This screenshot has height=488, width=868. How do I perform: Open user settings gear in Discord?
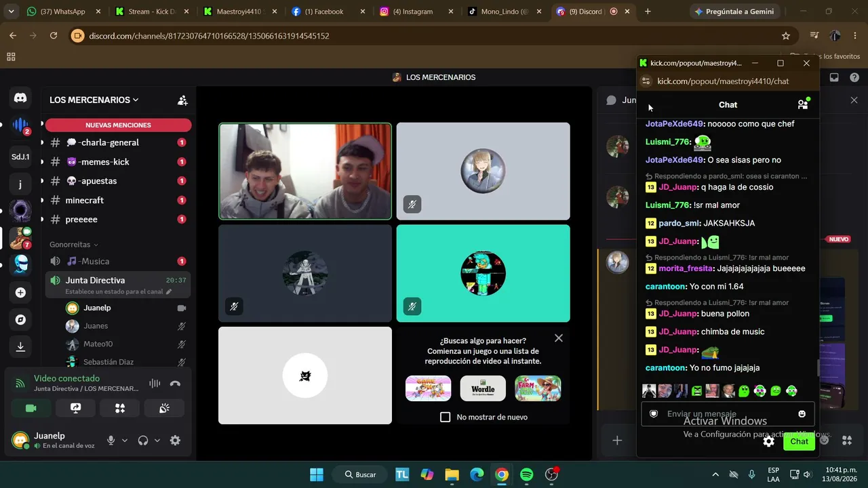[x=175, y=441]
